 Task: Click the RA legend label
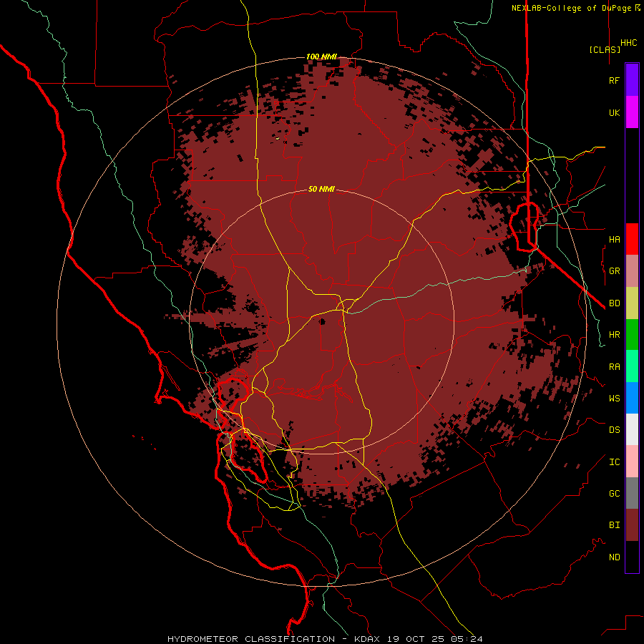[x=614, y=367]
